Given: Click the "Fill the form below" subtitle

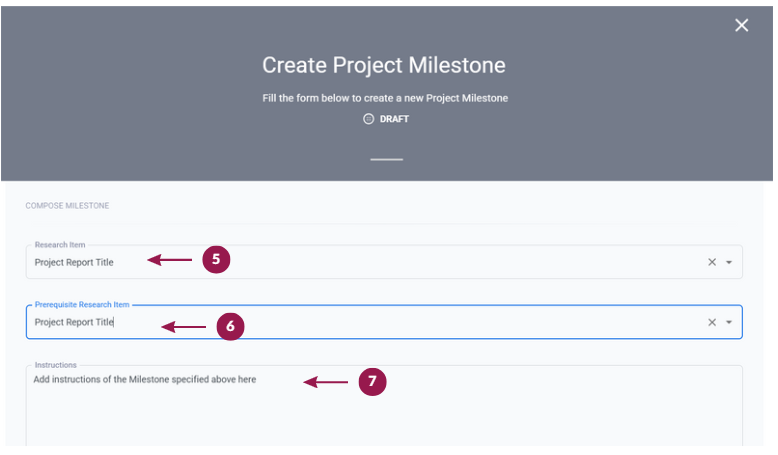Looking at the screenshot, I should coord(385,98).
